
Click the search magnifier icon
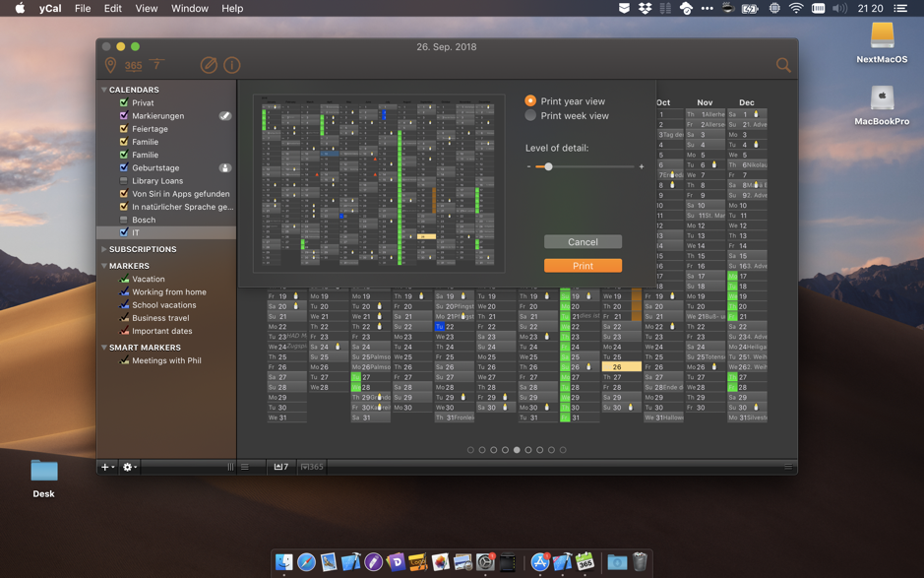pyautogui.click(x=783, y=64)
